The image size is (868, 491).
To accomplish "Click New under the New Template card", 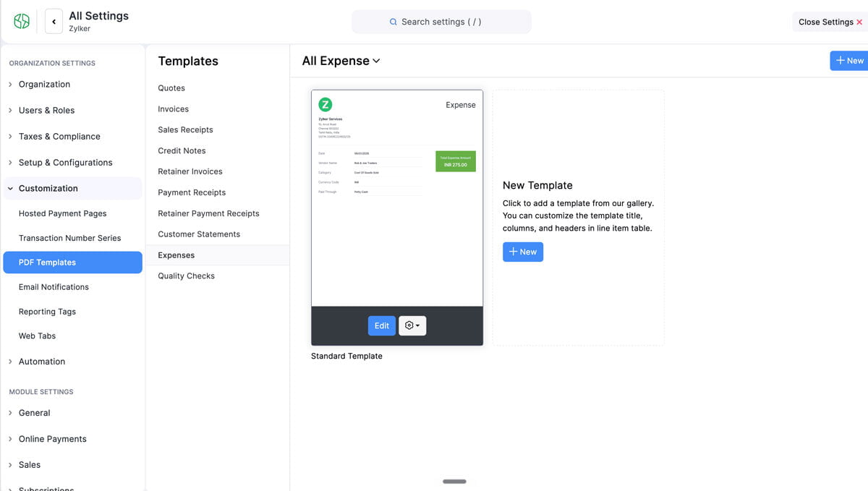I will click(x=523, y=252).
